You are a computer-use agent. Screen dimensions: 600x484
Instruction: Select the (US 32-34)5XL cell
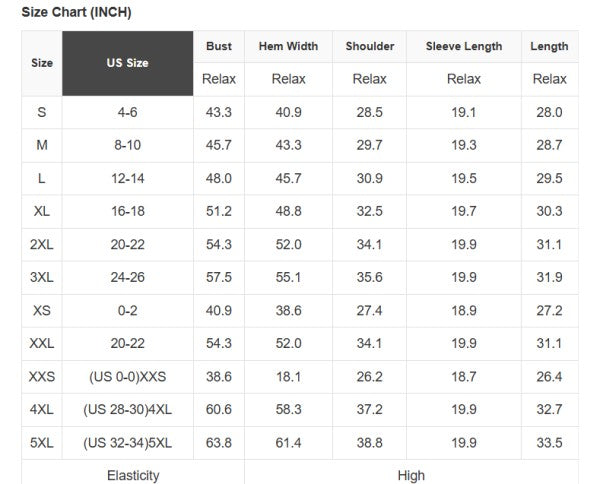click(127, 443)
